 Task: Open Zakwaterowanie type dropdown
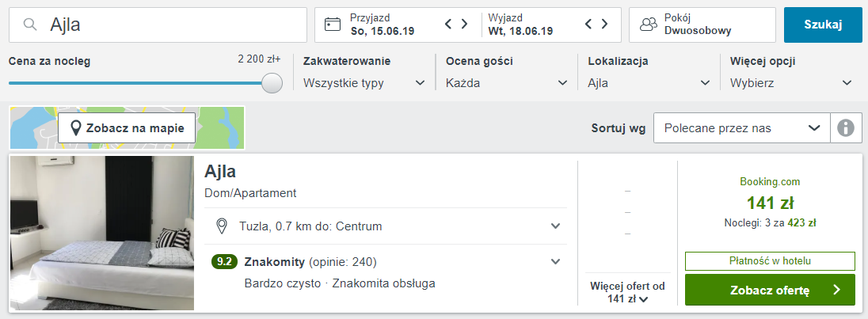pyautogui.click(x=364, y=82)
